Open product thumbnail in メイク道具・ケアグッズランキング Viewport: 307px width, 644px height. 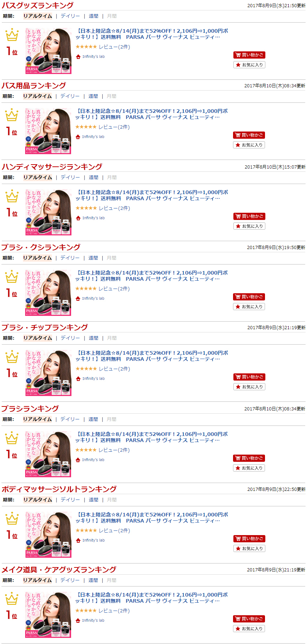(x=48, y=615)
